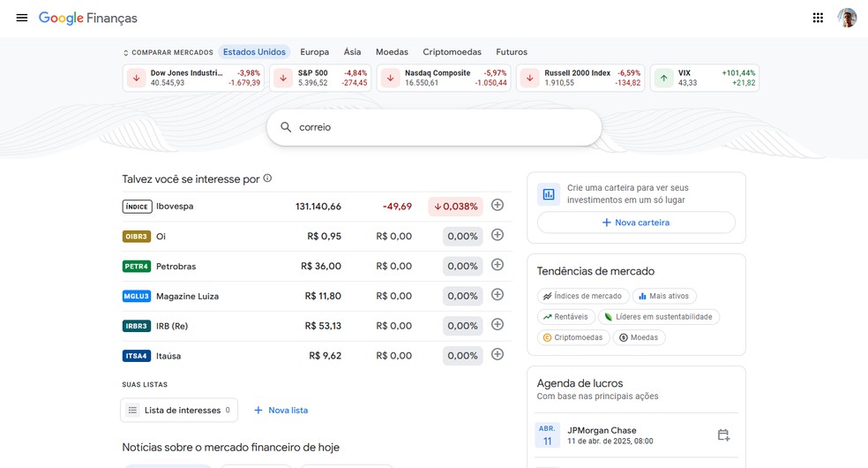868x468 pixels.
Task: Click the Russell 2000 down-arrow icon
Action: point(530,78)
